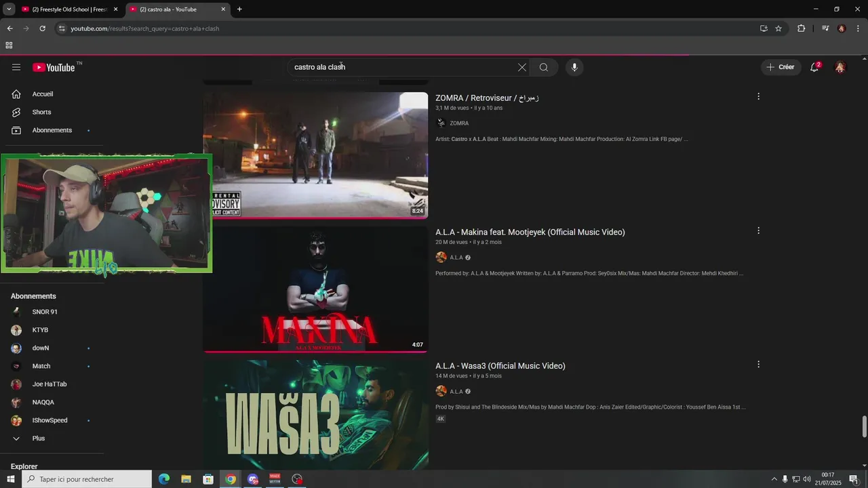
Task: Open A.L.A channel avatar under Makina
Action: pos(441,258)
